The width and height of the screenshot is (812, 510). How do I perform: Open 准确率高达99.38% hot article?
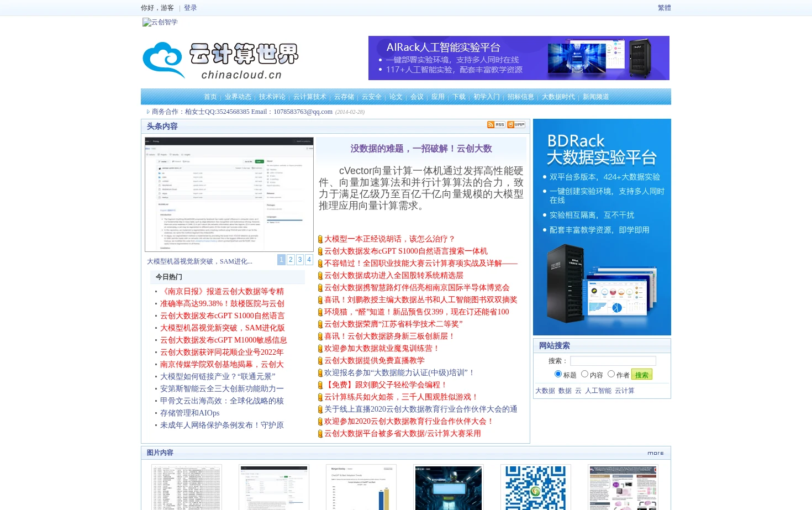pyautogui.click(x=222, y=303)
